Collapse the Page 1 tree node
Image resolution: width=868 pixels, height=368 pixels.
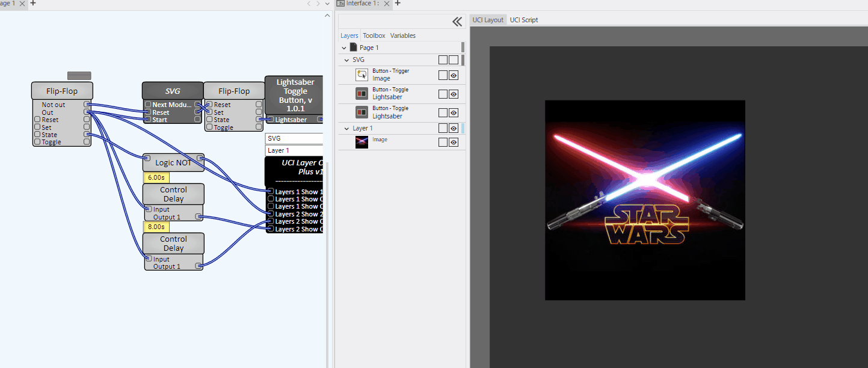pos(344,48)
